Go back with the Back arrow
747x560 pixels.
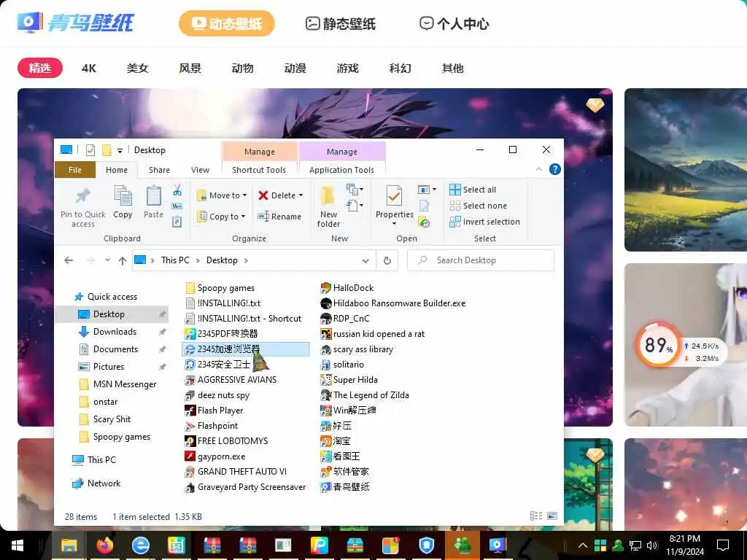pos(69,260)
